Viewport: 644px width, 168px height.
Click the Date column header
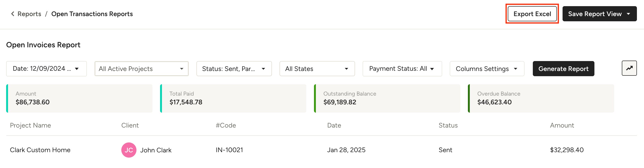[x=334, y=125]
